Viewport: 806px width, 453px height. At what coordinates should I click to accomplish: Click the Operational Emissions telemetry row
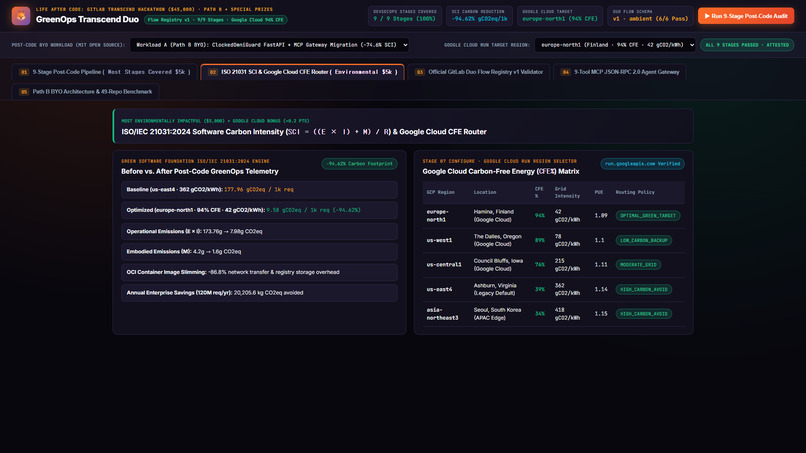260,231
